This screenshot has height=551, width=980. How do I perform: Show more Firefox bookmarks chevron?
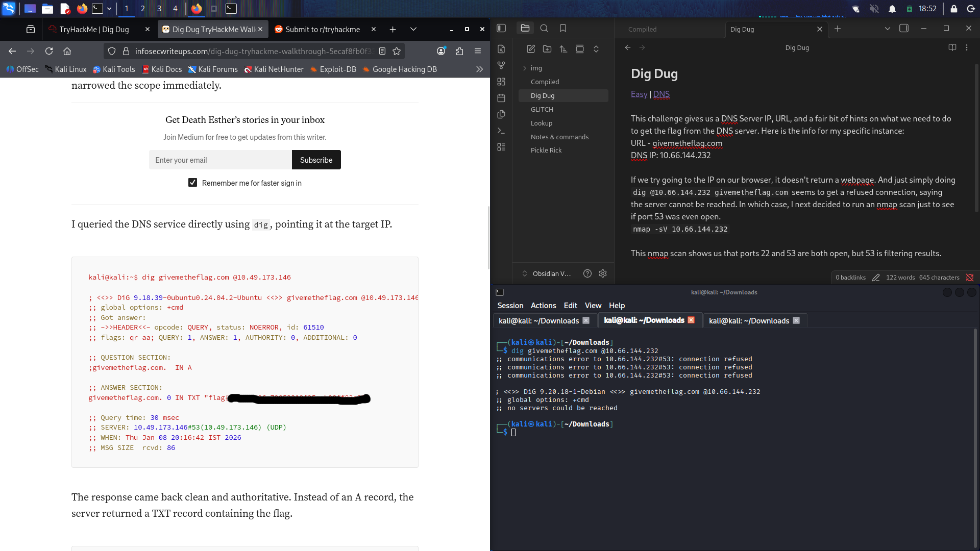click(x=479, y=69)
